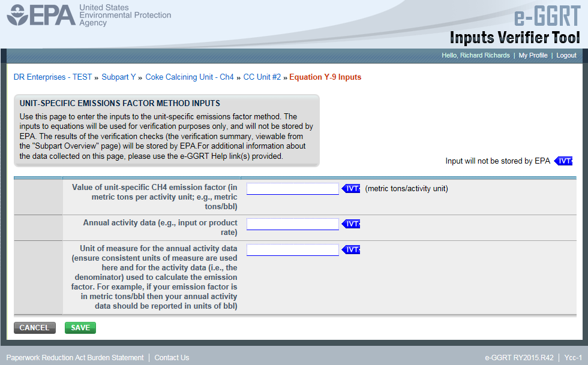Click the (metric tons/activity unit) label
The width and height of the screenshot is (588, 365).
tap(407, 189)
